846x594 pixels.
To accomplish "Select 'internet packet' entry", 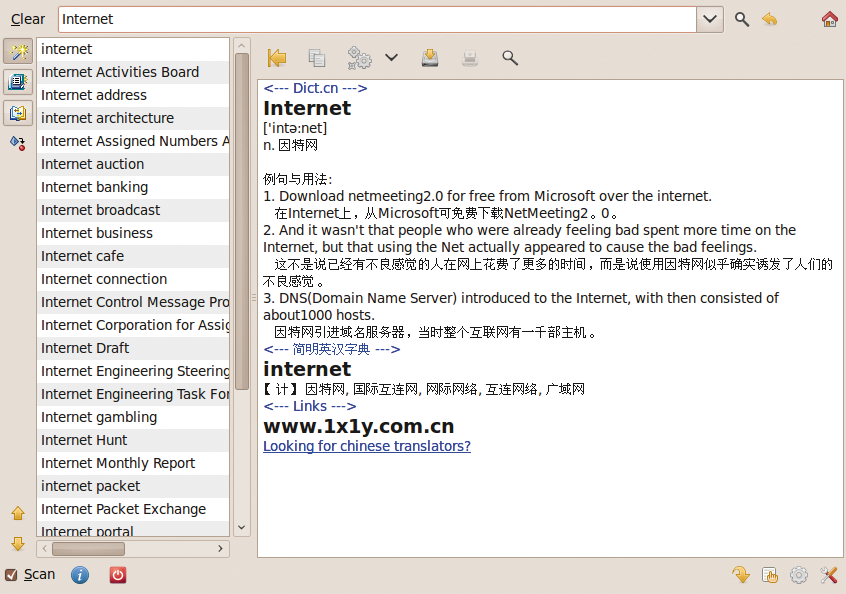I will [133, 487].
